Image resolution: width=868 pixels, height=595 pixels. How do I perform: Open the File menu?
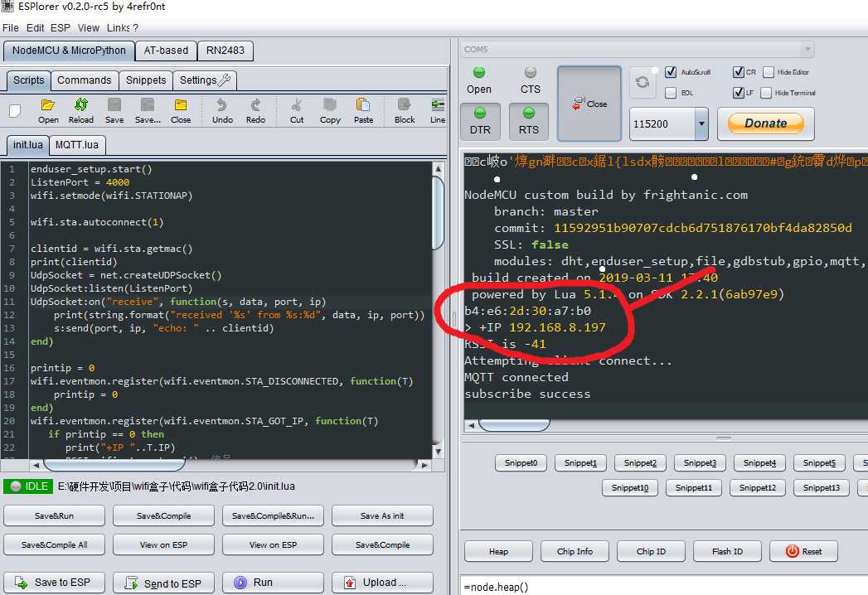coord(11,27)
